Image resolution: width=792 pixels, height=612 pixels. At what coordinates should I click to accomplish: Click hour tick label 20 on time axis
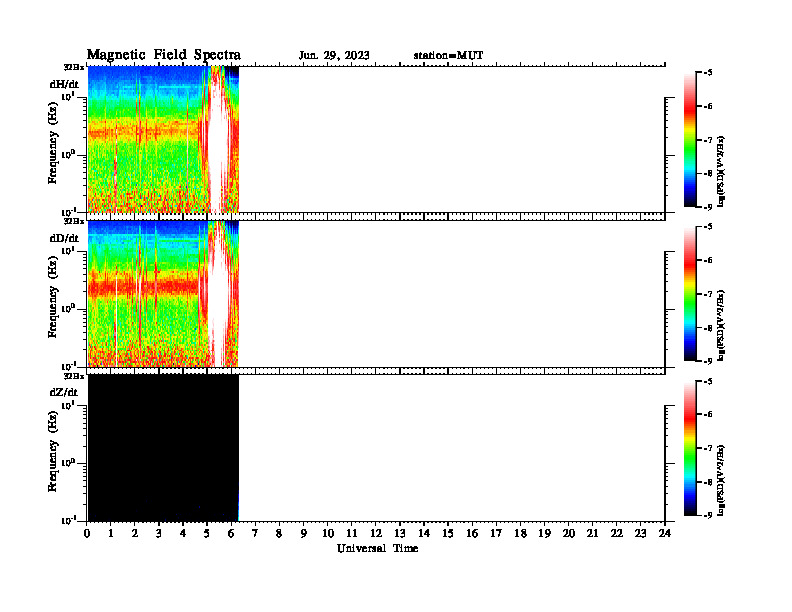click(569, 533)
